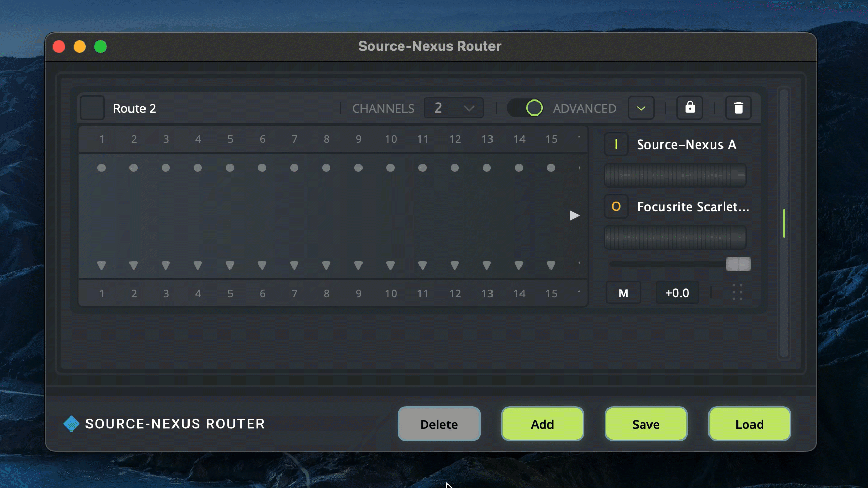Select the input device icon marked I

pos(616,145)
